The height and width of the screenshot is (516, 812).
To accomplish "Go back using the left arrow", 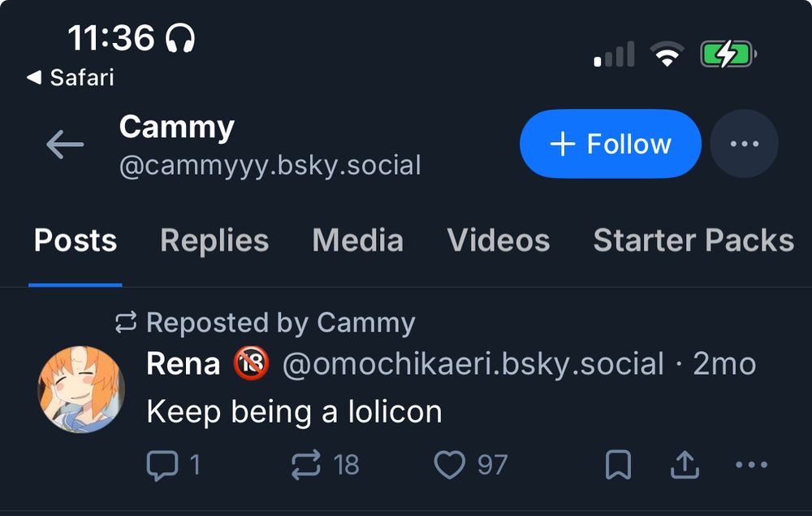I will click(x=65, y=145).
